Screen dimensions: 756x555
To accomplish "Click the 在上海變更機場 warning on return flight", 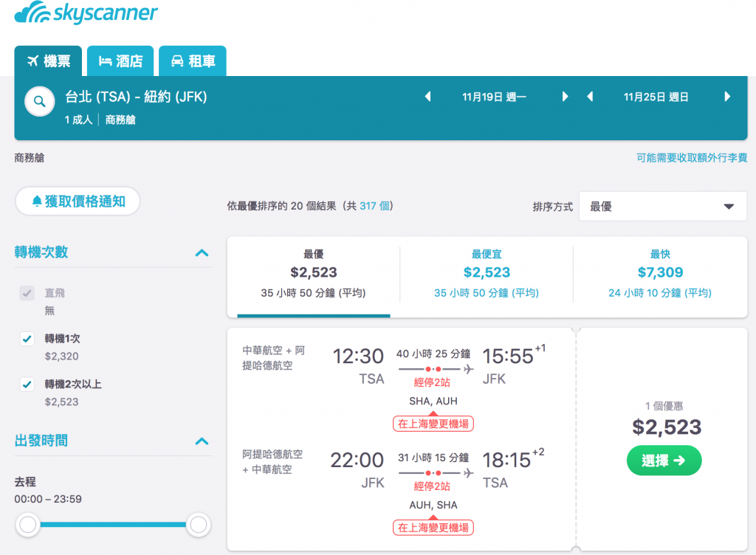I will [x=433, y=528].
